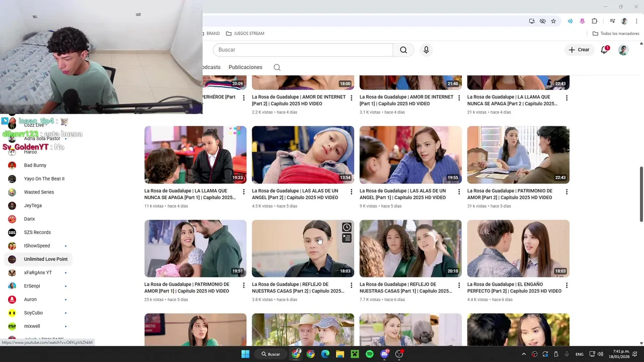Click the pink face extension icon
Image resolution: width=644 pixels, height=362 pixels.
pyautogui.click(x=582, y=21)
